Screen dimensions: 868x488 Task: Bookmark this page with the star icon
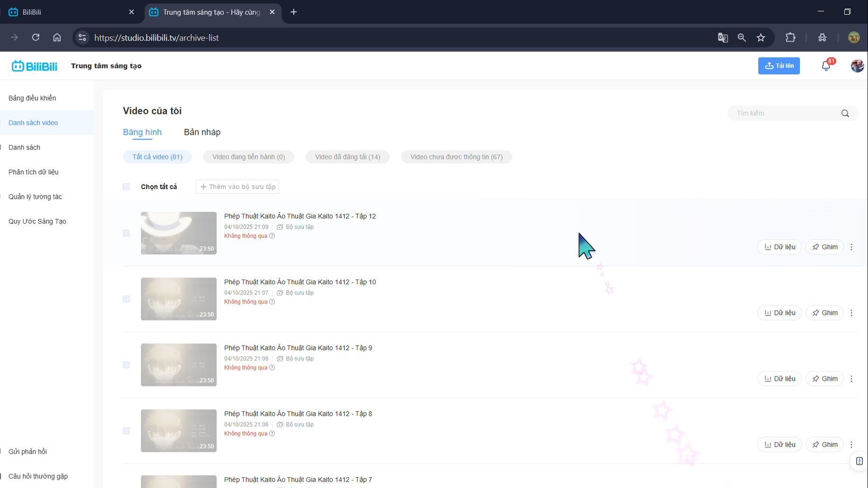[x=761, y=38]
